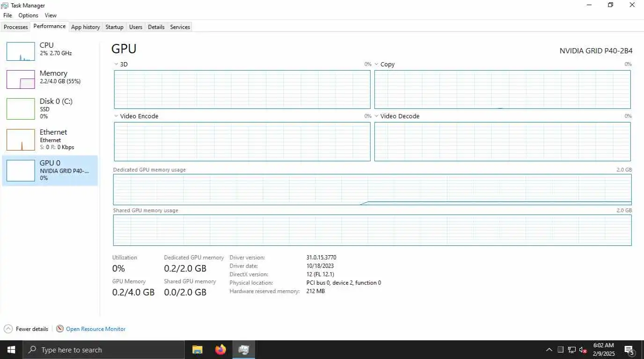Open the Details tab
The height and width of the screenshot is (359, 644).
(156, 27)
